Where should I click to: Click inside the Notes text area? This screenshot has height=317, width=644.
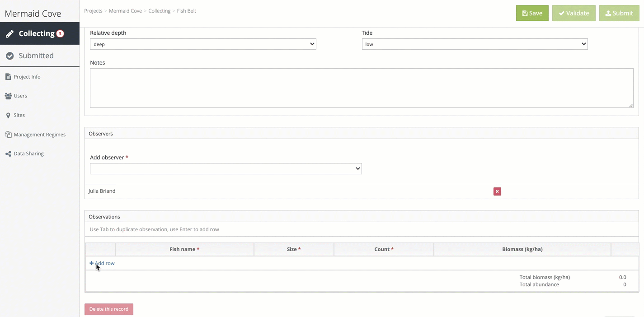coord(362,88)
